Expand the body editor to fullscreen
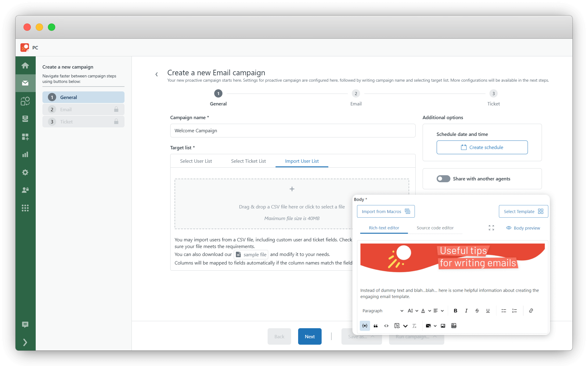 click(491, 228)
